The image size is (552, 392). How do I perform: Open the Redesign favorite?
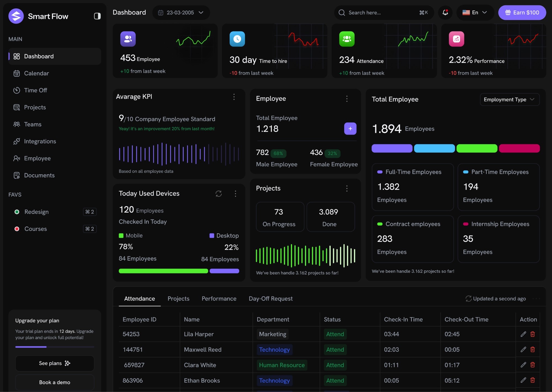pyautogui.click(x=55, y=212)
